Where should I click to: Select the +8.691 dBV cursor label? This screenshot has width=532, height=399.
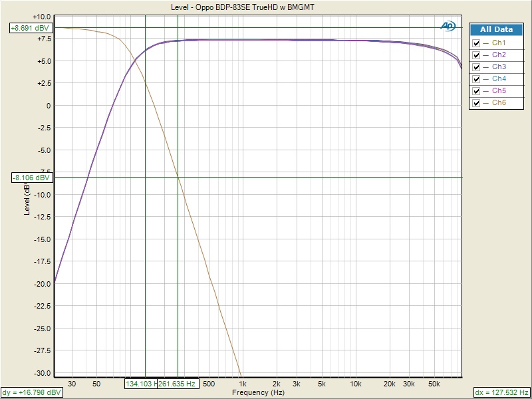click(31, 28)
